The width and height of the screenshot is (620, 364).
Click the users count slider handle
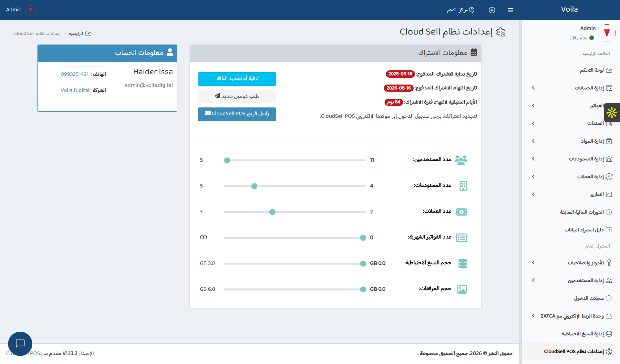pyautogui.click(x=227, y=160)
